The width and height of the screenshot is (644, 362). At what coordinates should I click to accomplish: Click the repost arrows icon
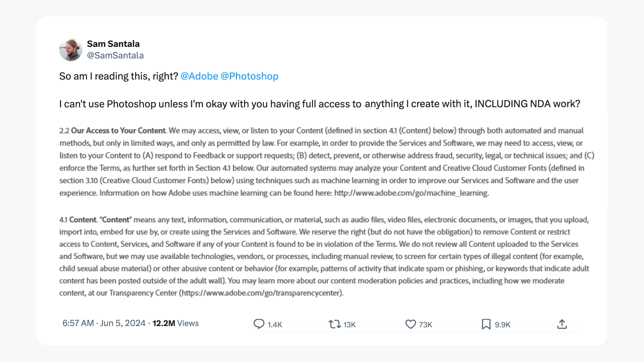coord(334,324)
